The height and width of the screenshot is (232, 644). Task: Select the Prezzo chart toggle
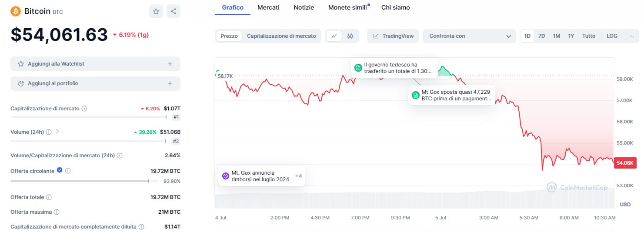[x=229, y=36]
